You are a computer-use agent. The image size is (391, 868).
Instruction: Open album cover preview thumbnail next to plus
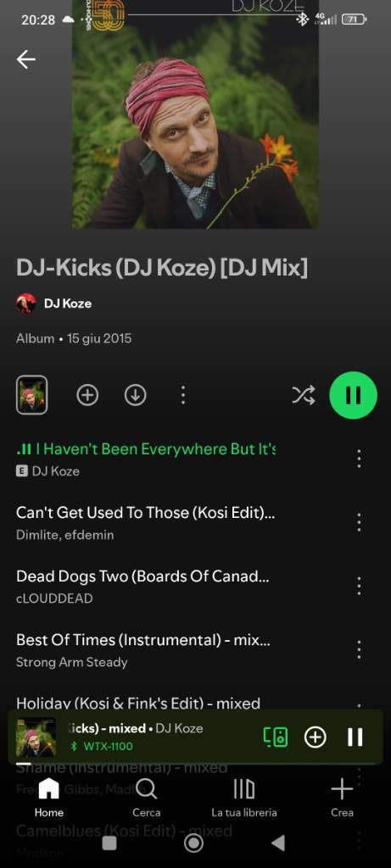[x=31, y=395]
